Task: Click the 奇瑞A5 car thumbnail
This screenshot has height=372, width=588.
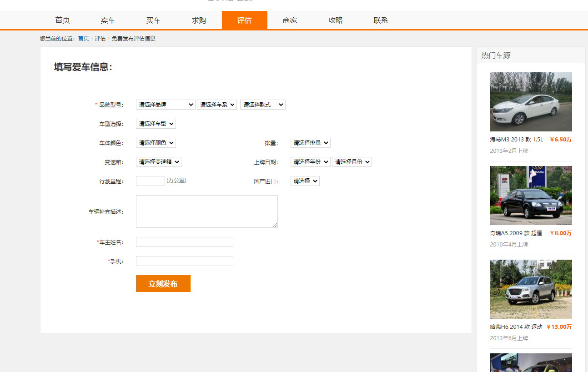Action: pos(531,196)
